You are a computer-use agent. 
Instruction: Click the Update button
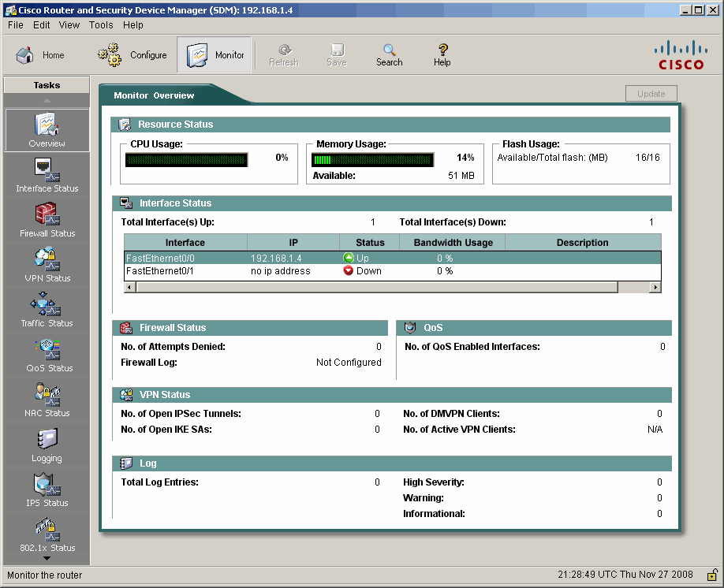coord(651,94)
